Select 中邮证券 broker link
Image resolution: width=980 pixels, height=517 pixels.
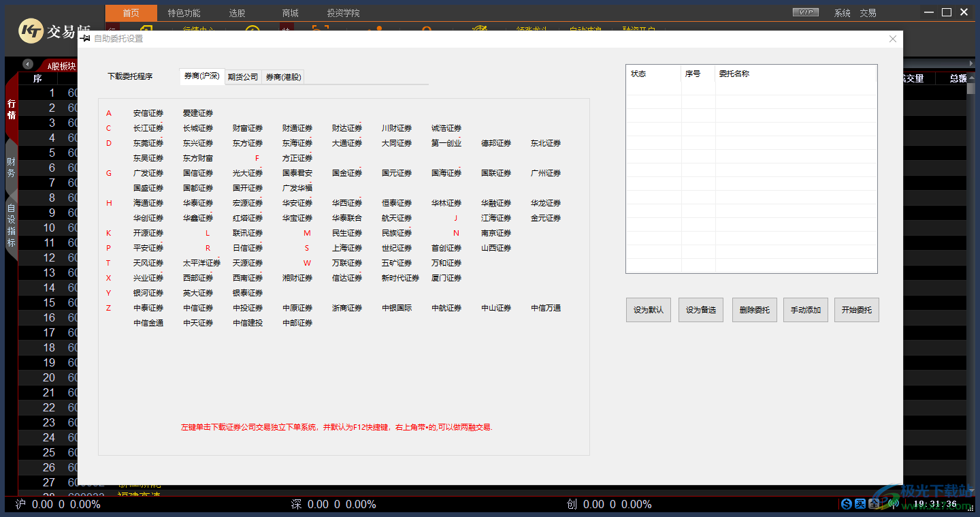297,323
